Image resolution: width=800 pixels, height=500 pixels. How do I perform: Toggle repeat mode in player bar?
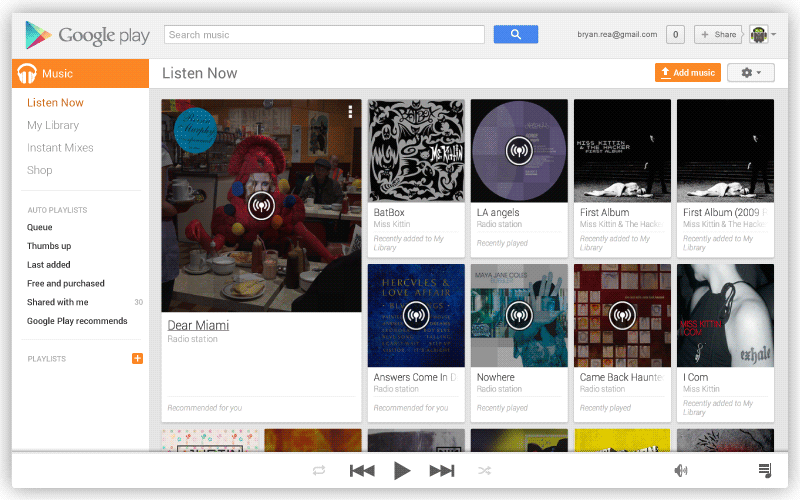[319, 471]
